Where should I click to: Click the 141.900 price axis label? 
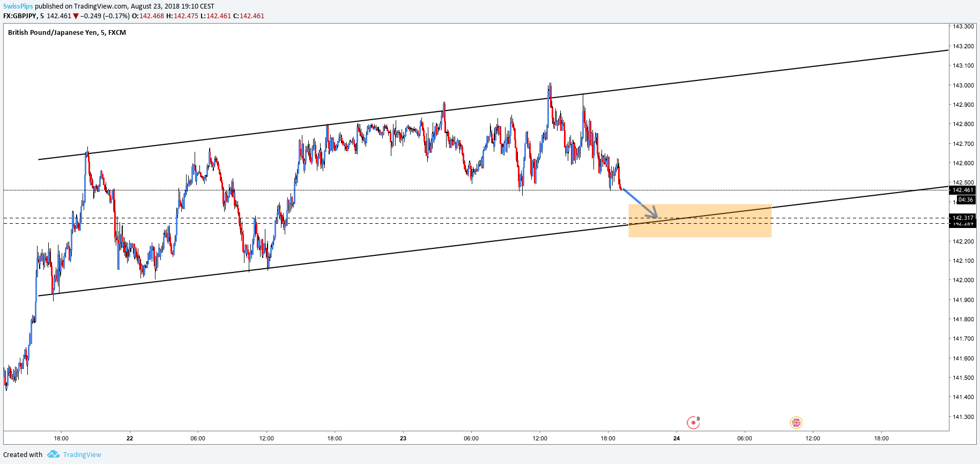coord(963,300)
